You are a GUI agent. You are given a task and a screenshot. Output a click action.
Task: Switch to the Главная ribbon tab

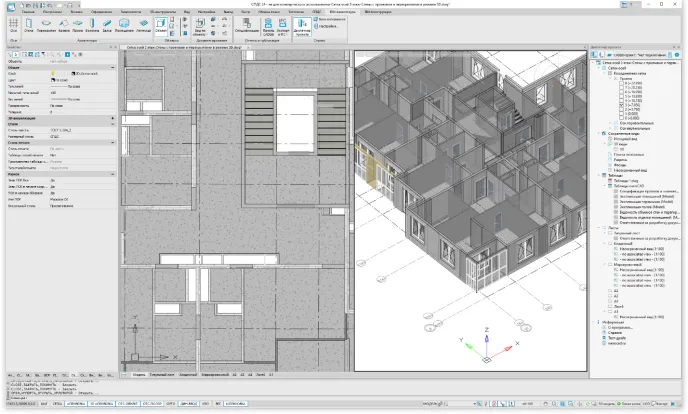pyautogui.click(x=29, y=12)
